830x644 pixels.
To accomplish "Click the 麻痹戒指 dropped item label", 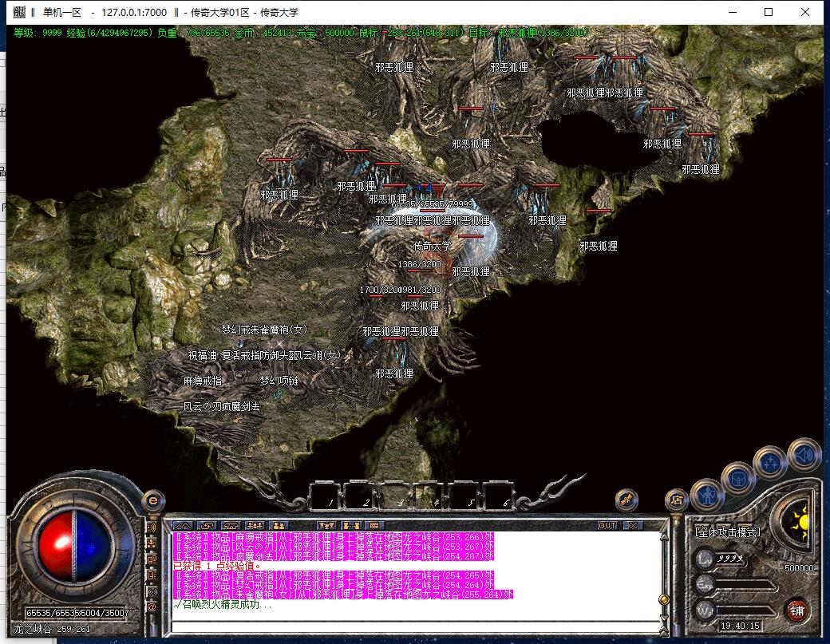I will point(203,381).
